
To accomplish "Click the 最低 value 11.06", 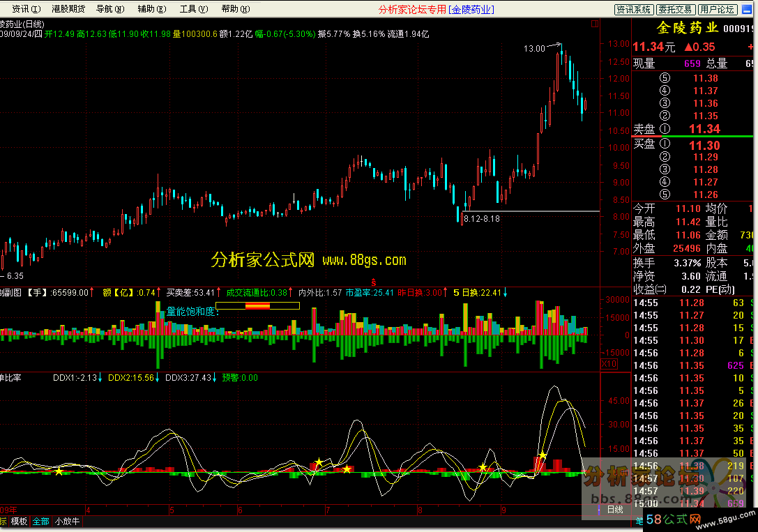I will point(688,235).
